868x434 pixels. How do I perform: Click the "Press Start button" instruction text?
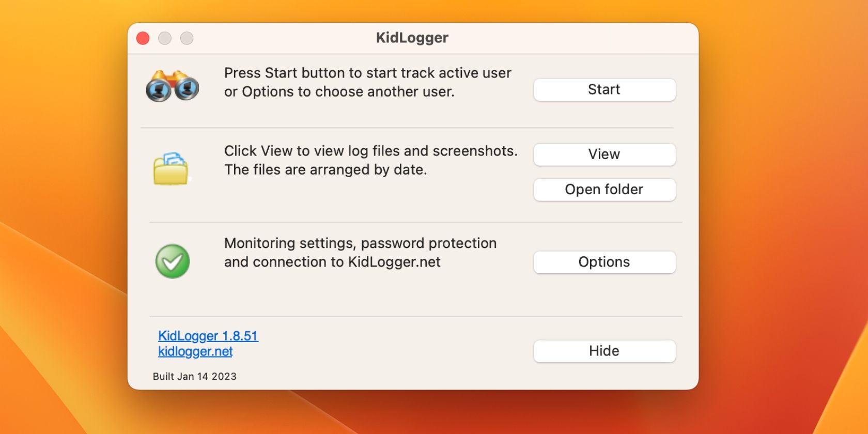click(367, 73)
